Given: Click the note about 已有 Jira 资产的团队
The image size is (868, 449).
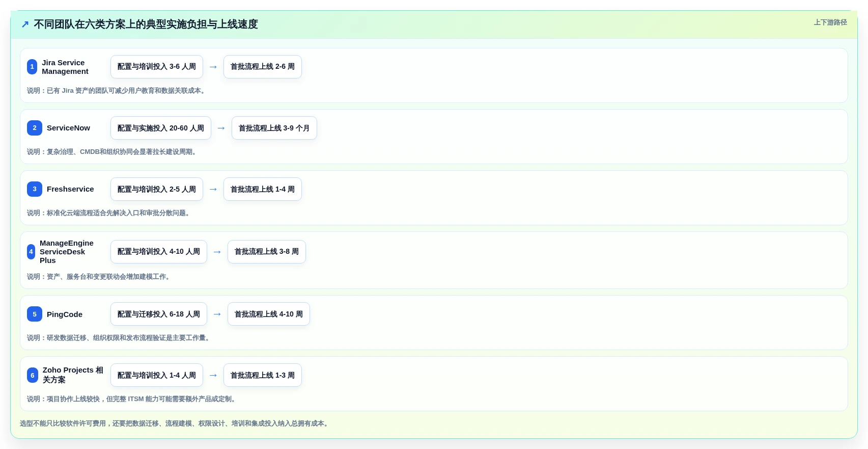Looking at the screenshot, I should coord(117,91).
